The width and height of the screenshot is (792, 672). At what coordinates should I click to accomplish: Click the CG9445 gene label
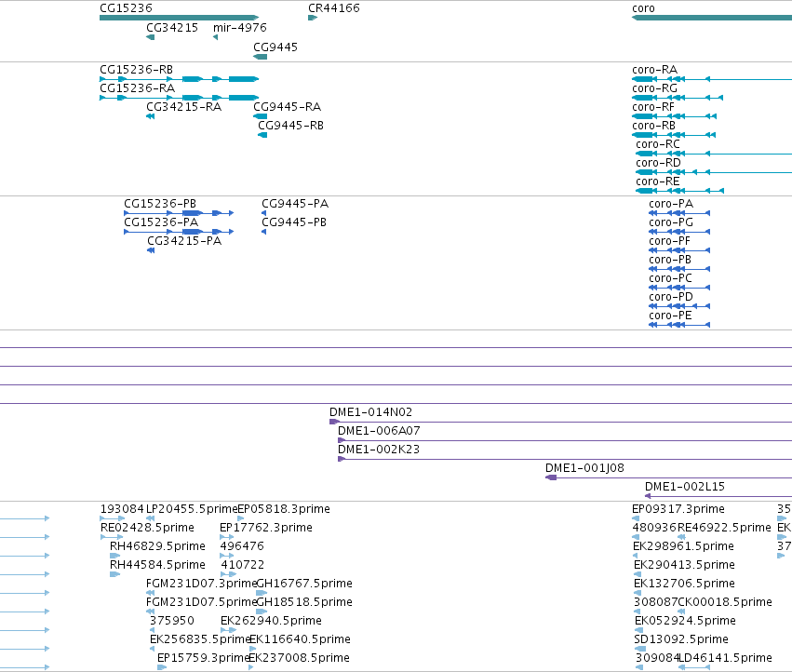275,47
